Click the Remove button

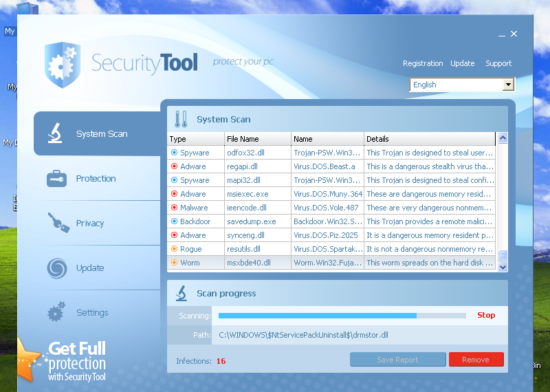point(476,360)
